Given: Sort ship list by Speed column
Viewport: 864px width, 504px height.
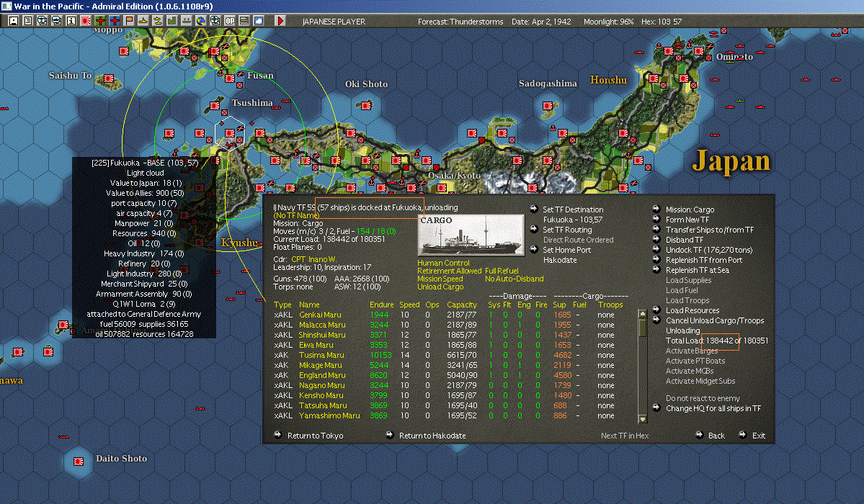Looking at the screenshot, I should coord(409,305).
